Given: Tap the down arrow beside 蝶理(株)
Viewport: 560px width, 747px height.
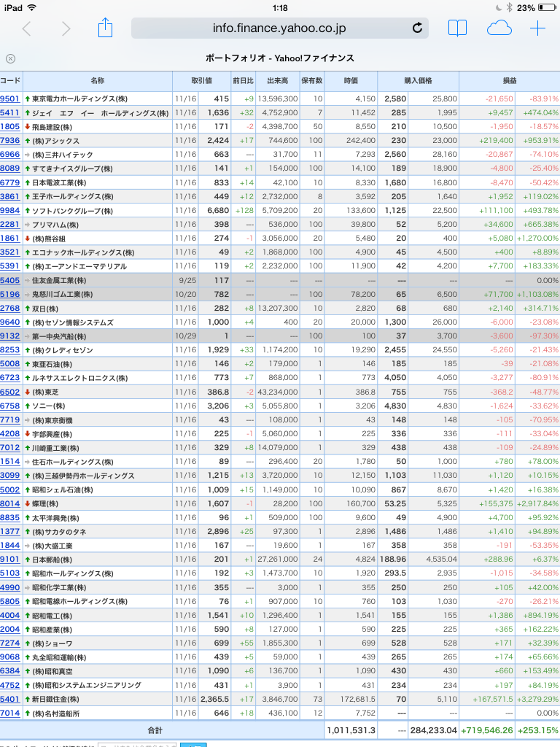Looking at the screenshot, I should (x=28, y=503).
